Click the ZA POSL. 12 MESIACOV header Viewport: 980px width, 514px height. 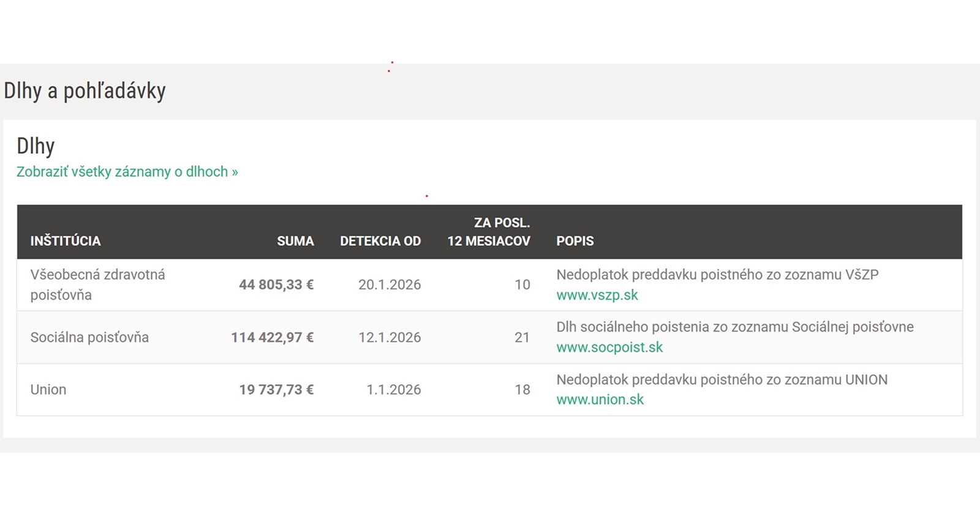[488, 232]
